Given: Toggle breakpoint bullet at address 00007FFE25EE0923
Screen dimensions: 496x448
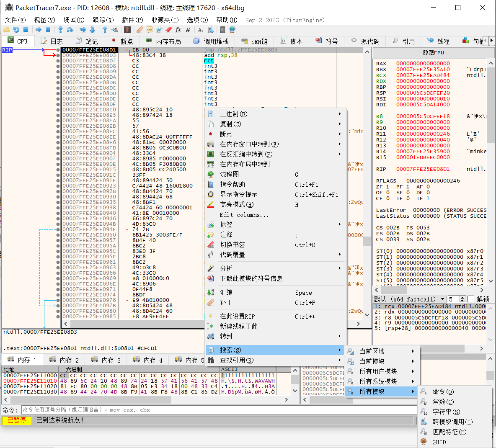Looking at the screenshot, I should point(58,186).
